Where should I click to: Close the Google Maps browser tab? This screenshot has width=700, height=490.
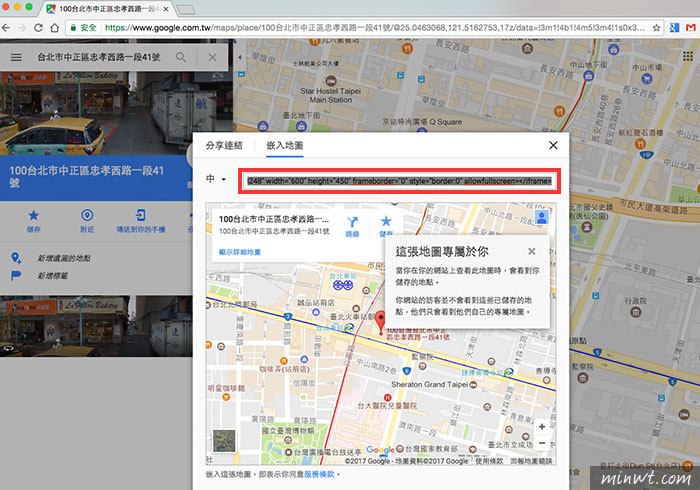(166, 9)
